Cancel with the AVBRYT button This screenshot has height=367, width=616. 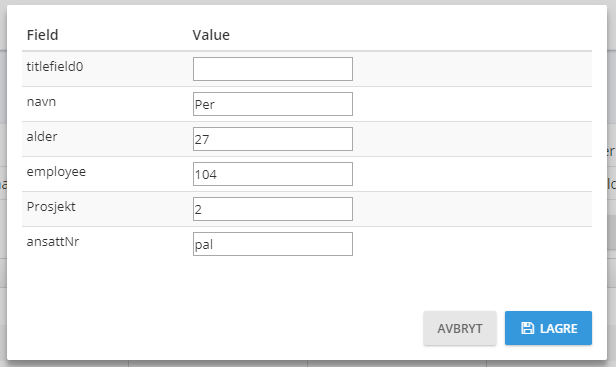pyautogui.click(x=460, y=328)
